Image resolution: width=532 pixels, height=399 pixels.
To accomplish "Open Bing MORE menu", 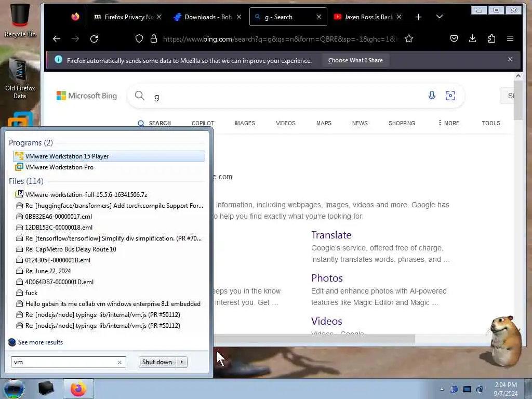I will click(x=448, y=123).
